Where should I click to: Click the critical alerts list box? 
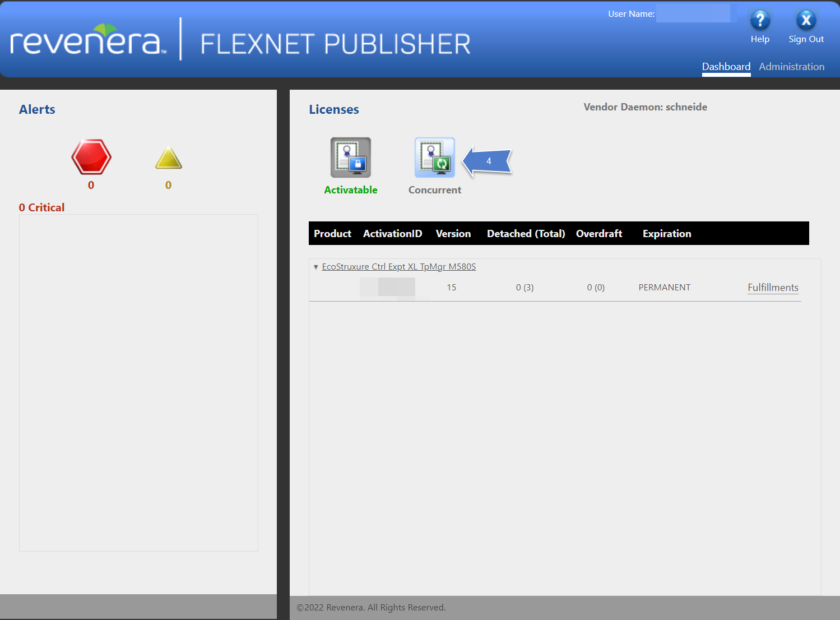(138, 383)
